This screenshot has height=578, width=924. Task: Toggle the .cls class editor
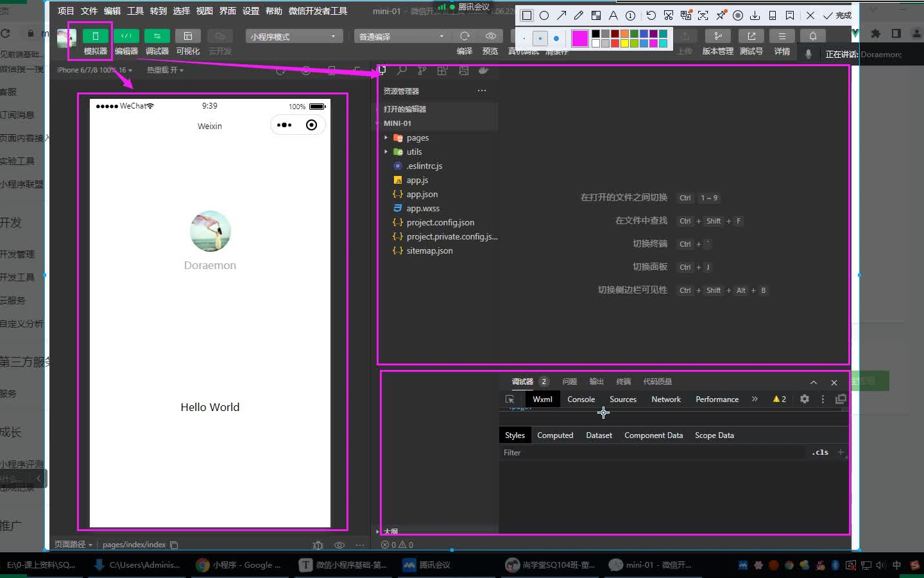point(820,452)
